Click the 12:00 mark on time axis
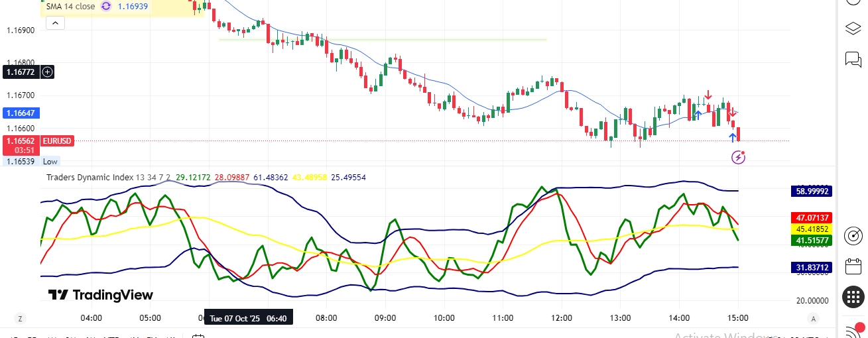The image size is (868, 338). (x=562, y=318)
